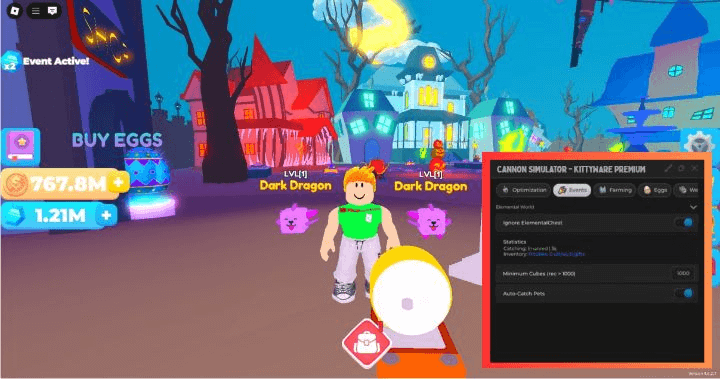Click the orange coin currency icon
The image size is (720, 379).
16,184
